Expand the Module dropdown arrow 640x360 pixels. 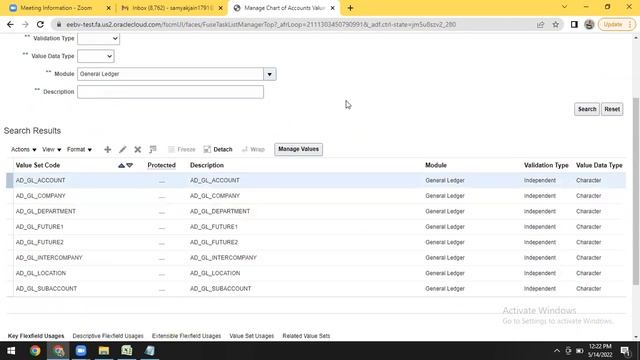269,74
